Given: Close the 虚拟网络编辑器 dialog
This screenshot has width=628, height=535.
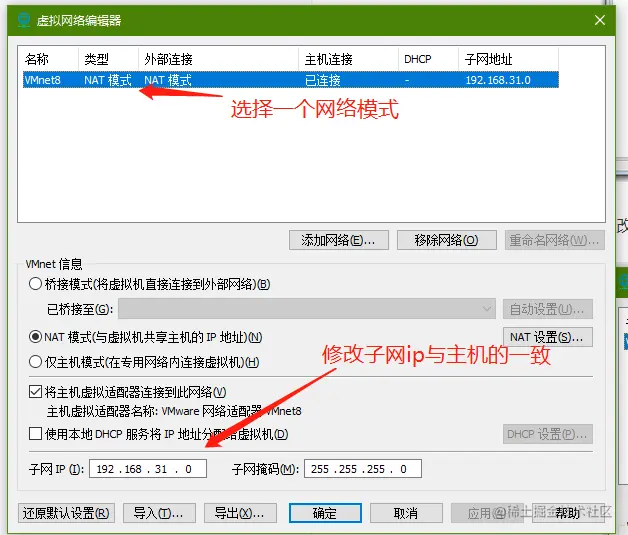Looking at the screenshot, I should click(x=600, y=20).
